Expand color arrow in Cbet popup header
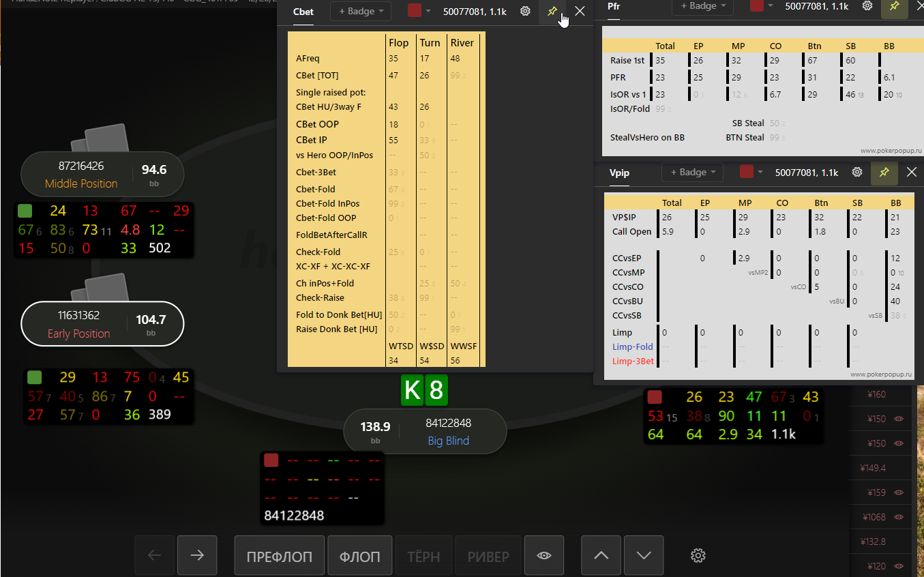924x577 pixels. [x=428, y=11]
